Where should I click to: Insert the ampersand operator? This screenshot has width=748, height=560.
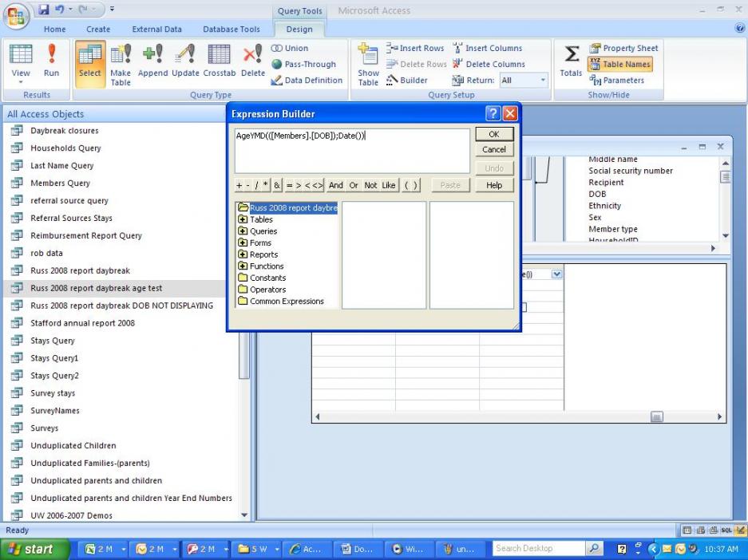click(x=277, y=185)
